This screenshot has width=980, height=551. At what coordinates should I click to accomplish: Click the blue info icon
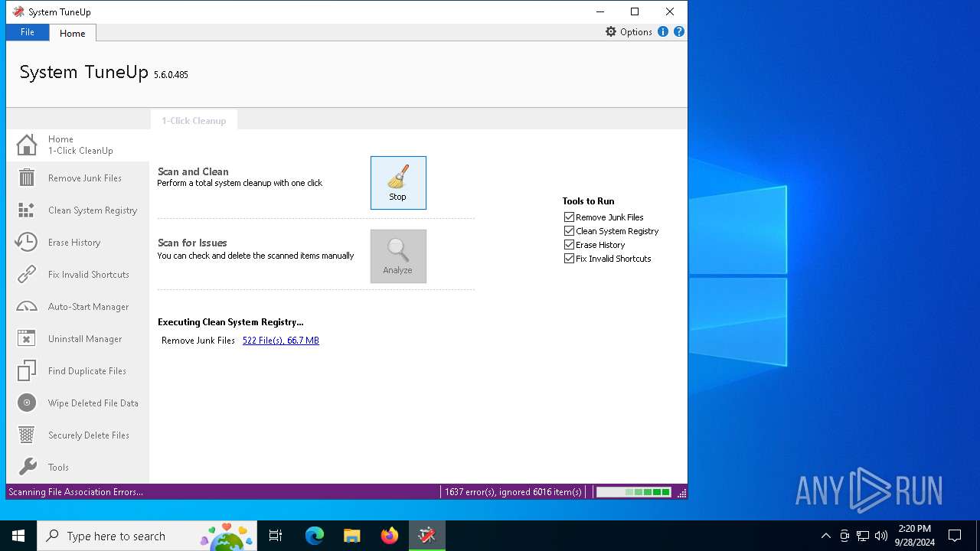(663, 31)
